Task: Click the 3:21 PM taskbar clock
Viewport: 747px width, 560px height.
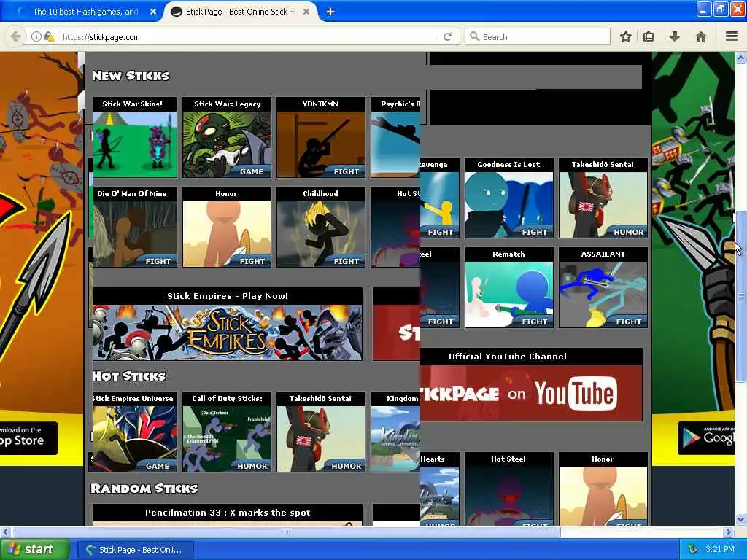Action: (720, 550)
